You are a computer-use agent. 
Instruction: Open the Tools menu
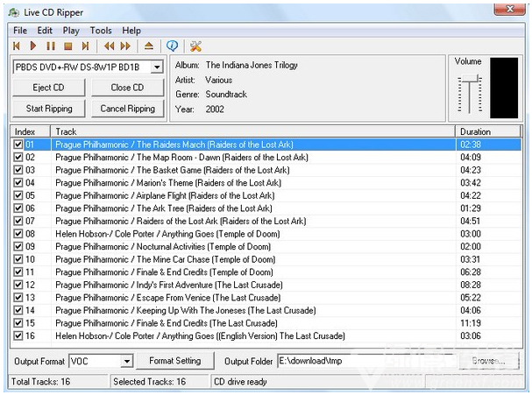tap(101, 31)
